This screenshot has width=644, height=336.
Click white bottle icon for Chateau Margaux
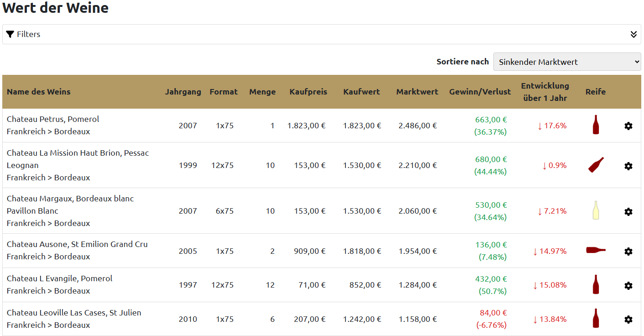tap(596, 210)
